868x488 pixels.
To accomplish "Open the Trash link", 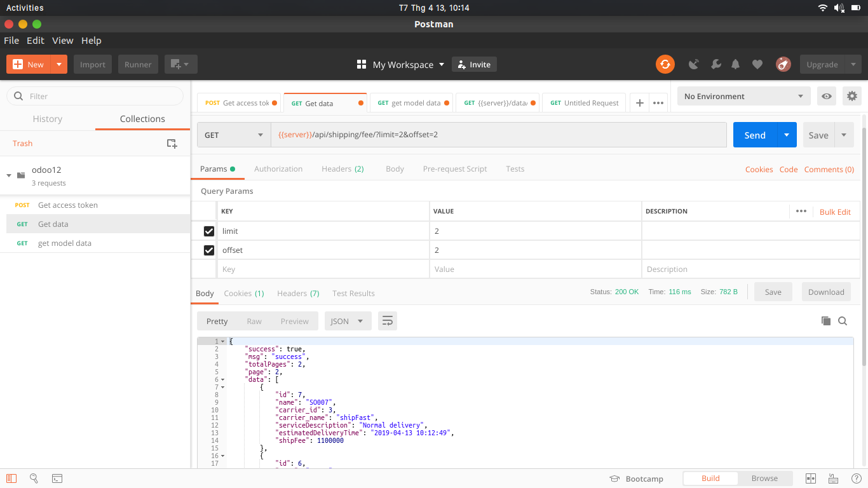I will [22, 144].
